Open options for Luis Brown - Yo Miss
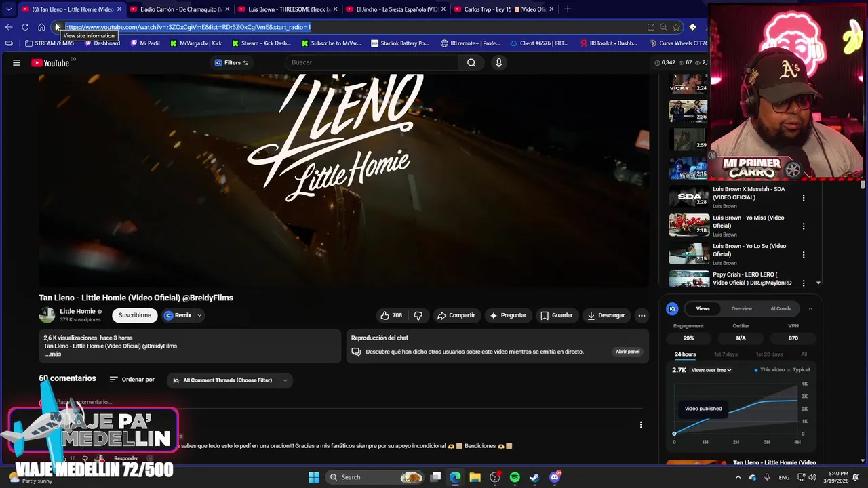 pyautogui.click(x=804, y=226)
